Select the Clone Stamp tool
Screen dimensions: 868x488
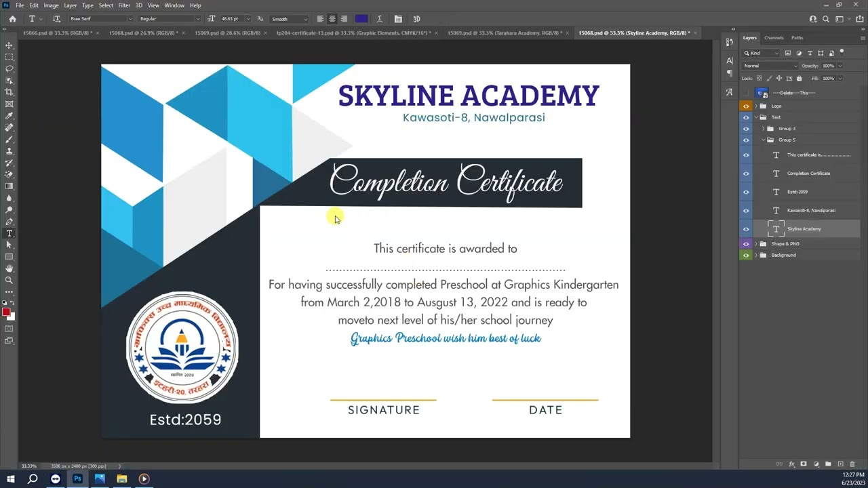point(9,151)
